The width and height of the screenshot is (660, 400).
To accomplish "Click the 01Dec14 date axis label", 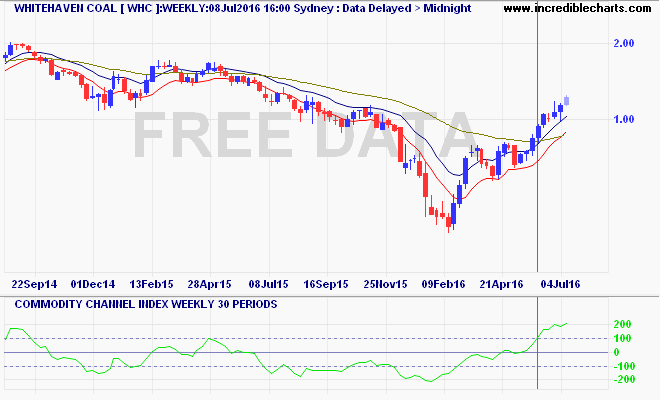I will click(x=93, y=284).
